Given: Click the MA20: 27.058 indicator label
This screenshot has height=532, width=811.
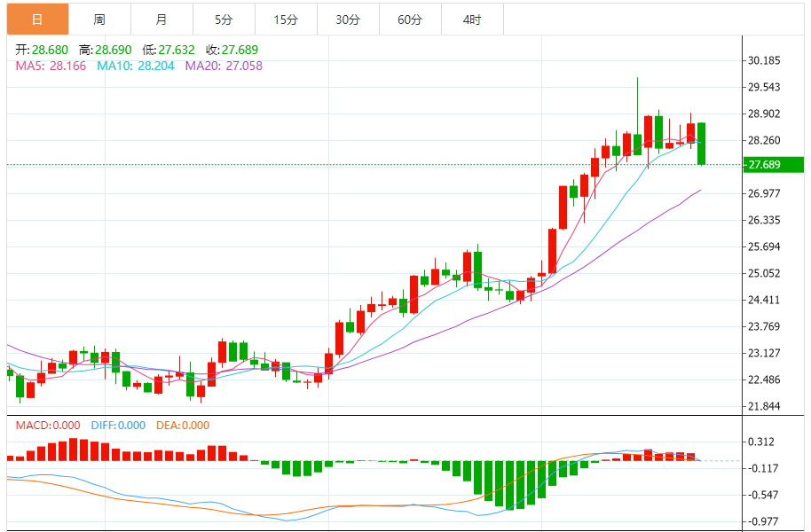Looking at the screenshot, I should (x=224, y=66).
